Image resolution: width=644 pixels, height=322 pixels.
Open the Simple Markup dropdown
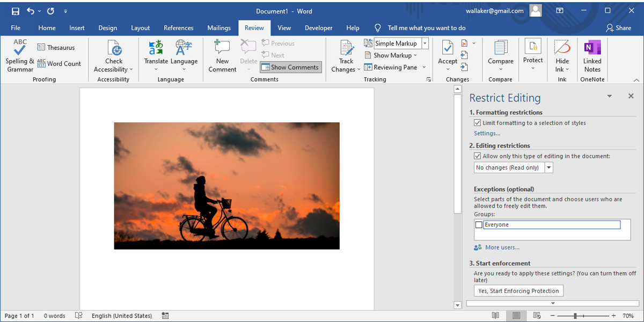(424, 43)
